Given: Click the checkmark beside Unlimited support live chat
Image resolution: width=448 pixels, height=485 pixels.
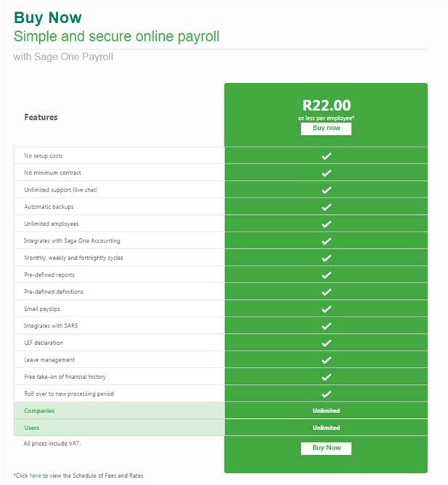Looking at the screenshot, I should [x=326, y=190].
